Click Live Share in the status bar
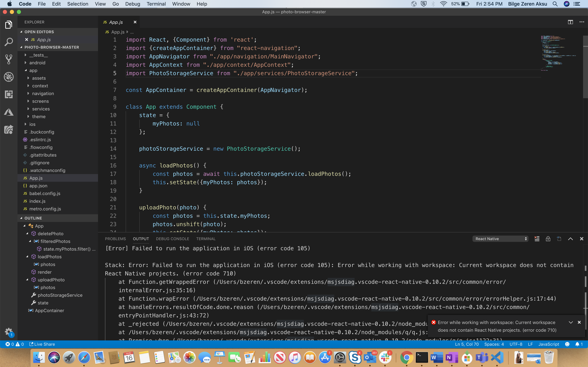 [x=42, y=344]
